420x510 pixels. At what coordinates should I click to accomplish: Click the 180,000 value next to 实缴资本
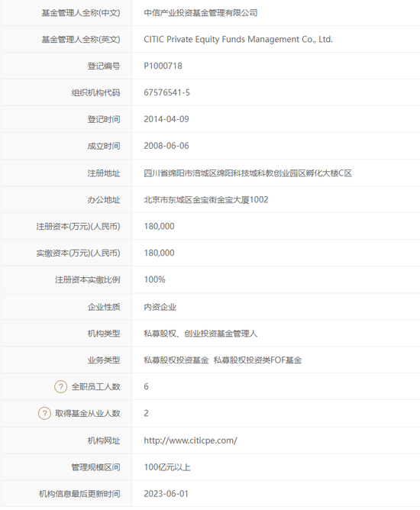tap(159, 253)
